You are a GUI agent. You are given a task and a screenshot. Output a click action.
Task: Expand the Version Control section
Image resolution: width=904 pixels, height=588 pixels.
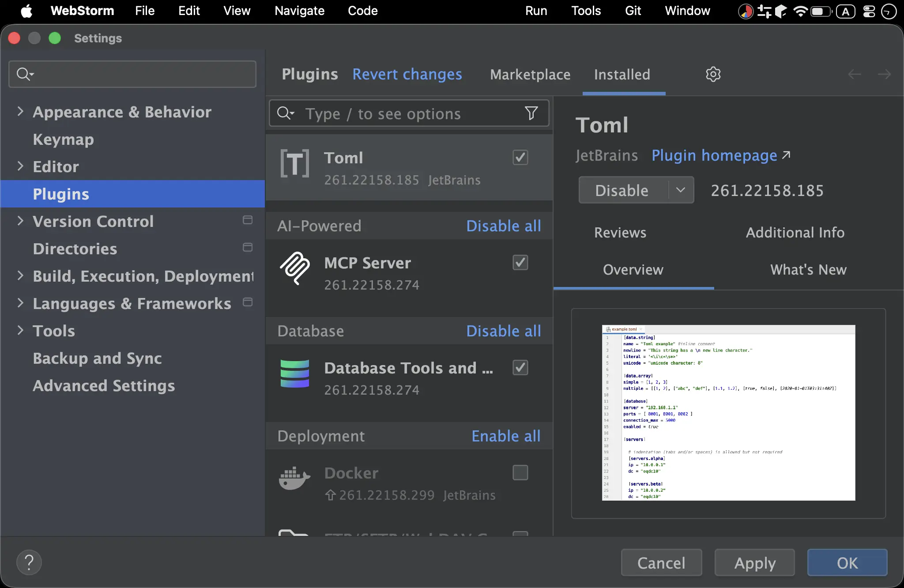pos(20,221)
